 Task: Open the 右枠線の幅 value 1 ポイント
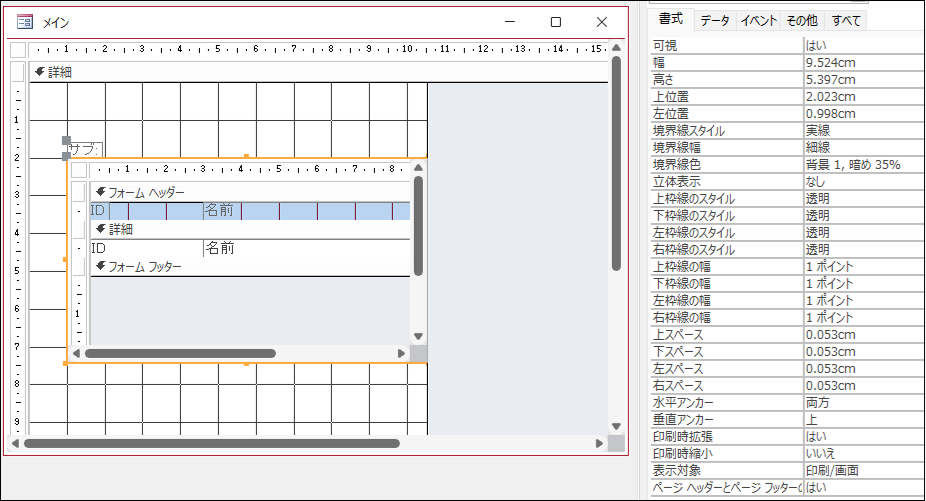[x=864, y=318]
